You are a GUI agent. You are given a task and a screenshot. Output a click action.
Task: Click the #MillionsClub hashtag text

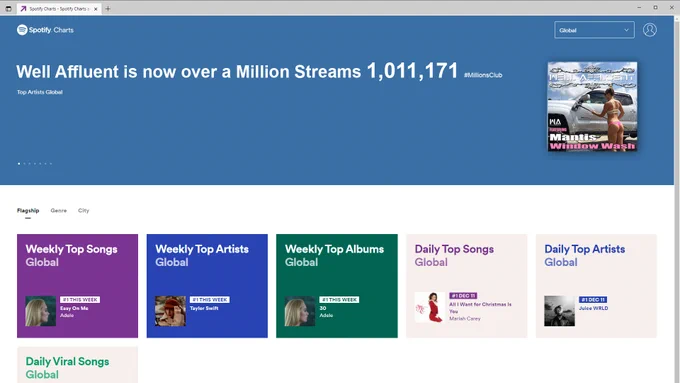[483, 75]
